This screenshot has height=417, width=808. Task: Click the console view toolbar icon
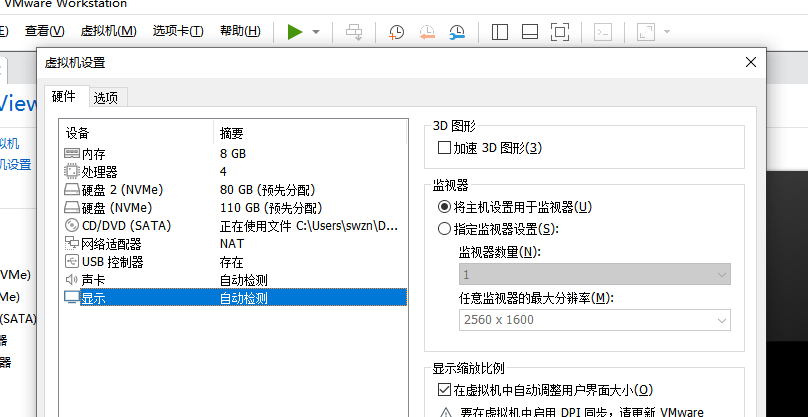point(602,32)
